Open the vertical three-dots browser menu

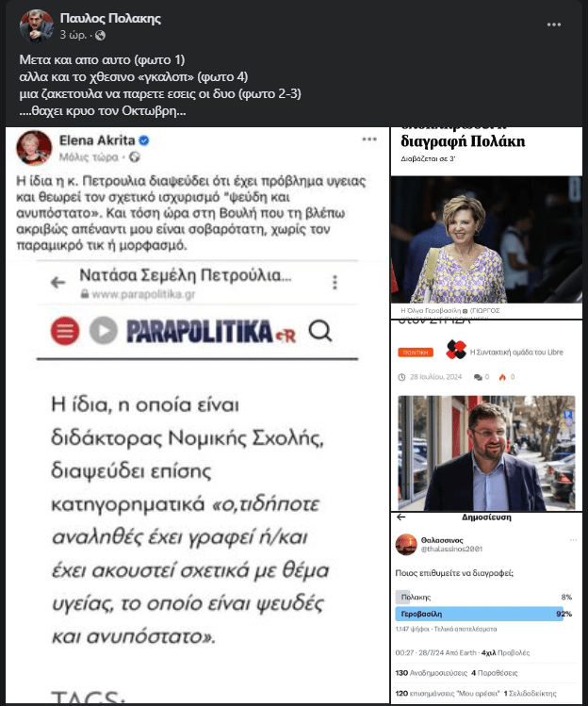click(335, 282)
